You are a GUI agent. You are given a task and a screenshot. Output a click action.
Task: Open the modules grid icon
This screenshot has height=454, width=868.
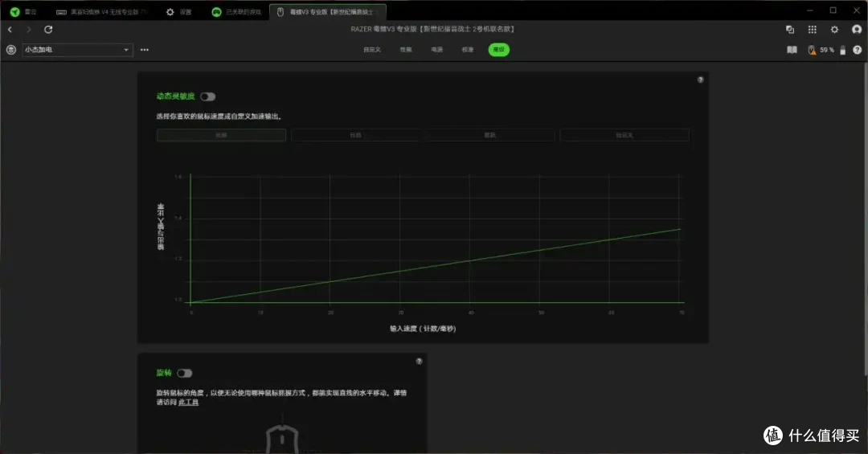pos(812,30)
